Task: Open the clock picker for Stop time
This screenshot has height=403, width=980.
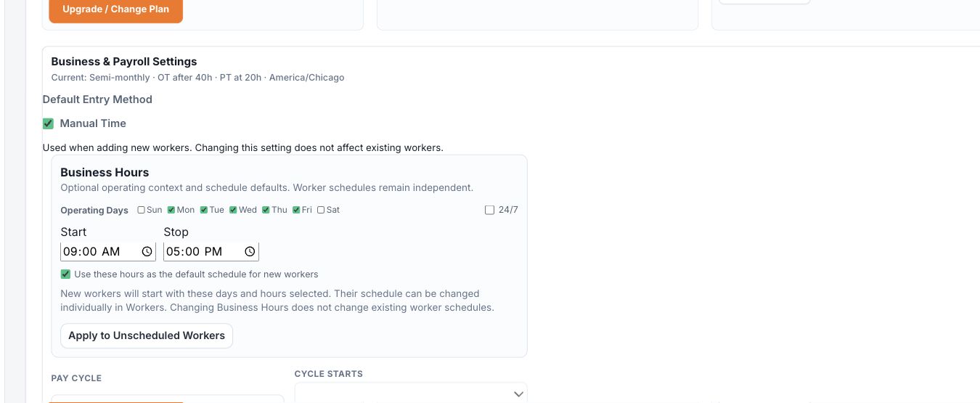Action: pyautogui.click(x=250, y=251)
